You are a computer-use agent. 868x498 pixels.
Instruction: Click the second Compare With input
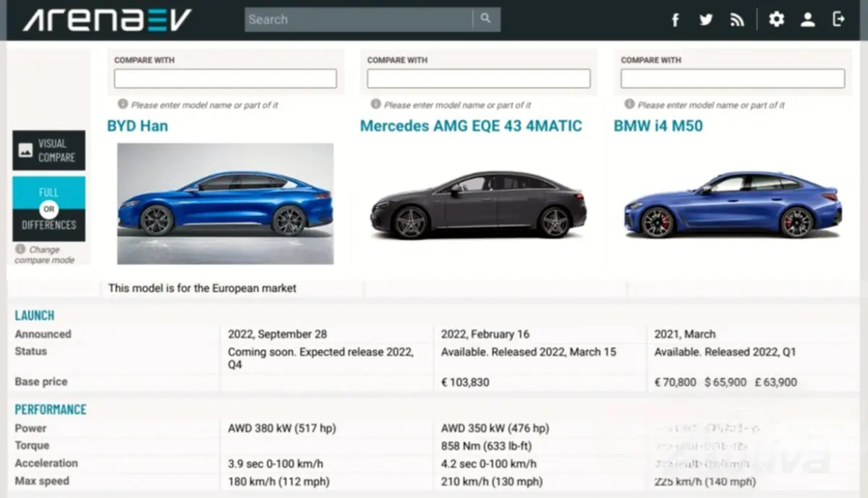[479, 79]
